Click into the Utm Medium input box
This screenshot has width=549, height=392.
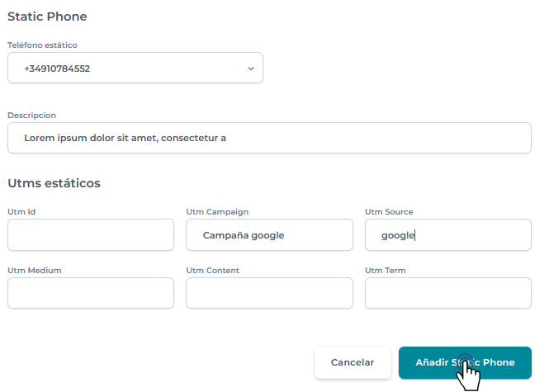pyautogui.click(x=91, y=293)
